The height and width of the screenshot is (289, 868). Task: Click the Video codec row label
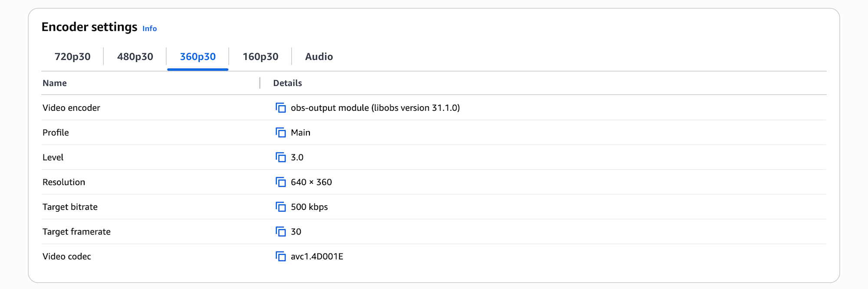[67, 256]
